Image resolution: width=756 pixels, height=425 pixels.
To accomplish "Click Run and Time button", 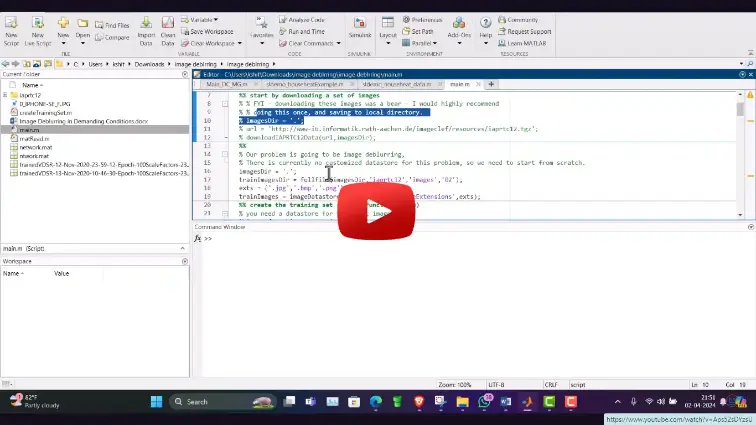I will [x=305, y=31].
